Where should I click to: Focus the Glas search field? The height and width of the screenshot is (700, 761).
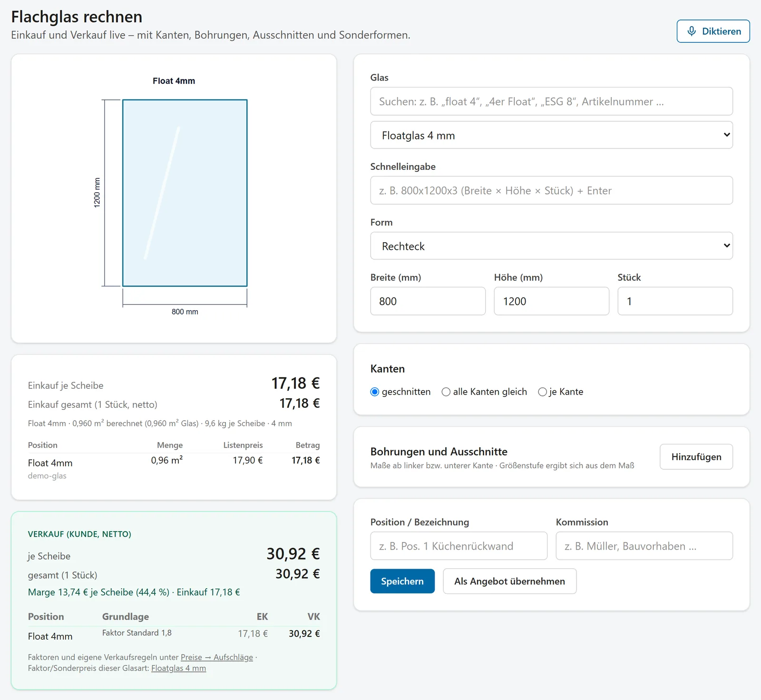(x=551, y=101)
